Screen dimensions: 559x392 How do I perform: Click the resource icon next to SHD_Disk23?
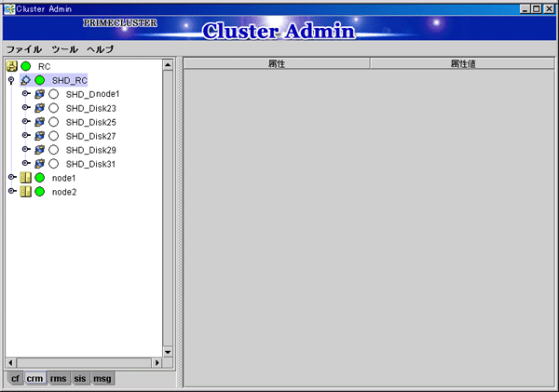39,108
